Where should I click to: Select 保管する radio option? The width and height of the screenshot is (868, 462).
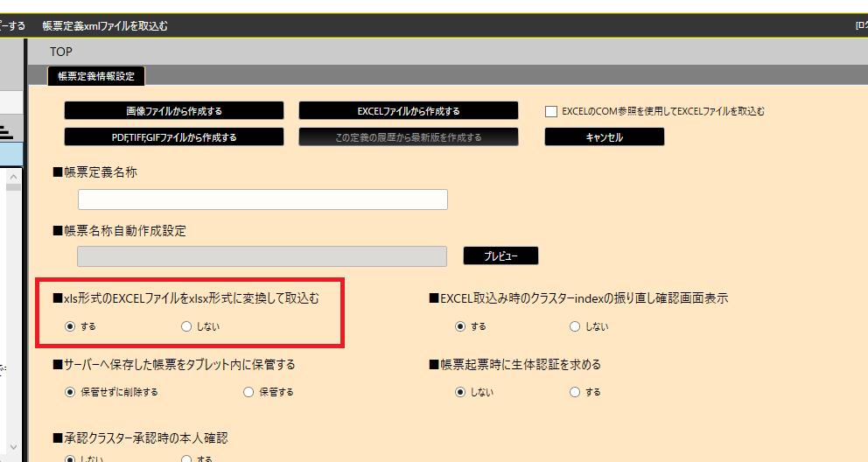click(x=248, y=392)
